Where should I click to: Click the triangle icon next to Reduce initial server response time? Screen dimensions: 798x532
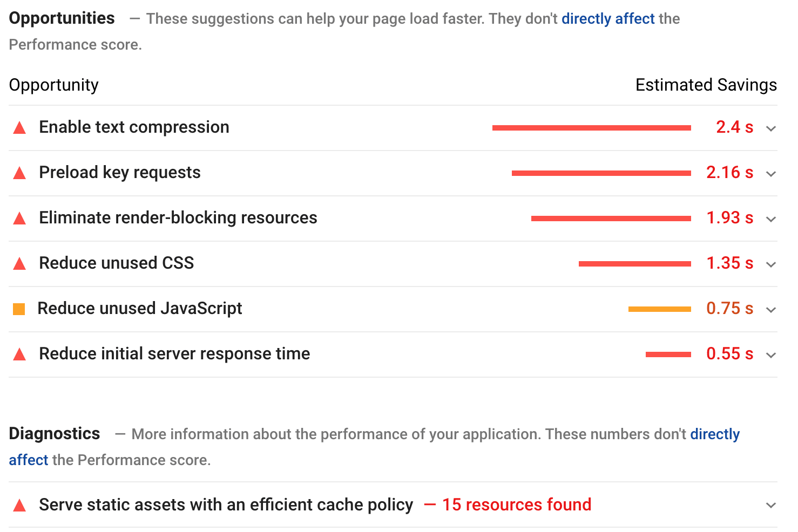pyautogui.click(x=19, y=354)
